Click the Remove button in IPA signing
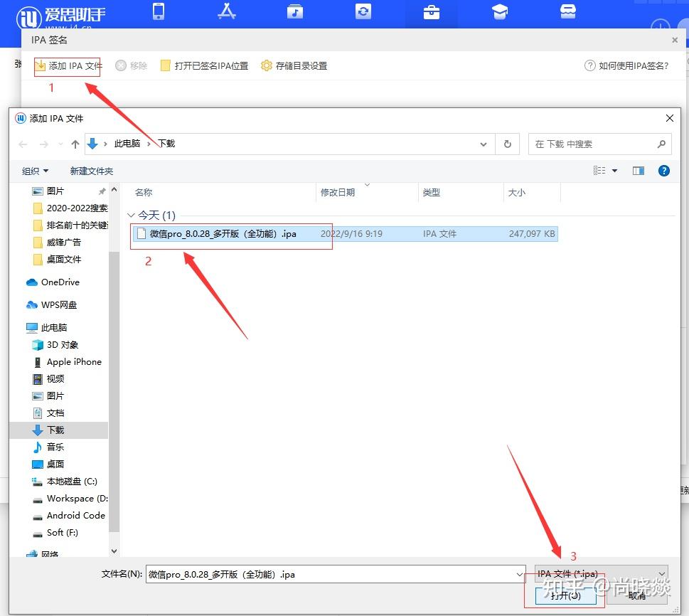 [x=131, y=66]
